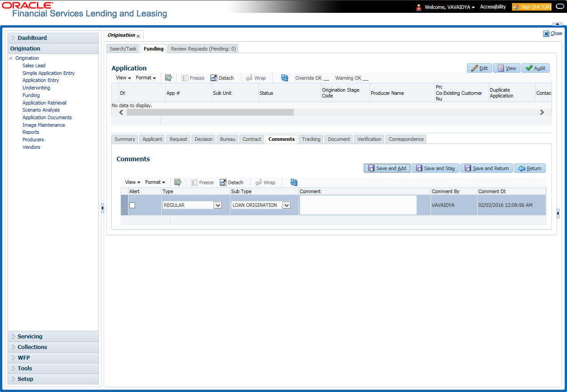Click the Close link at top right
This screenshot has height=392, width=567.
tap(553, 33)
